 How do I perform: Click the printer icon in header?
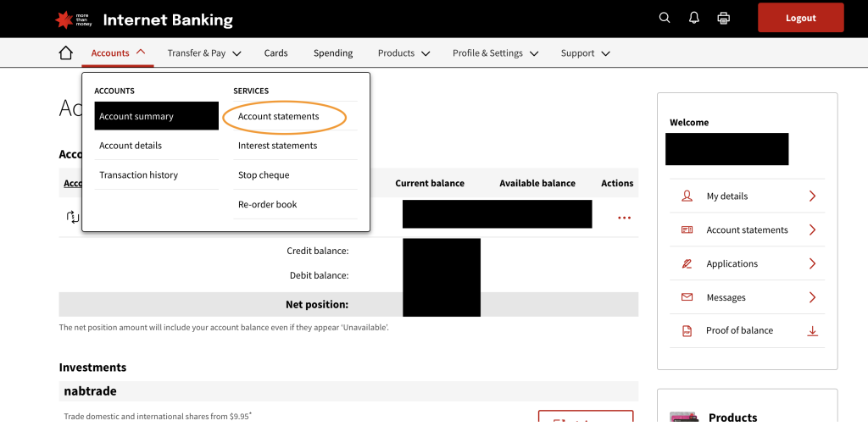(x=723, y=18)
